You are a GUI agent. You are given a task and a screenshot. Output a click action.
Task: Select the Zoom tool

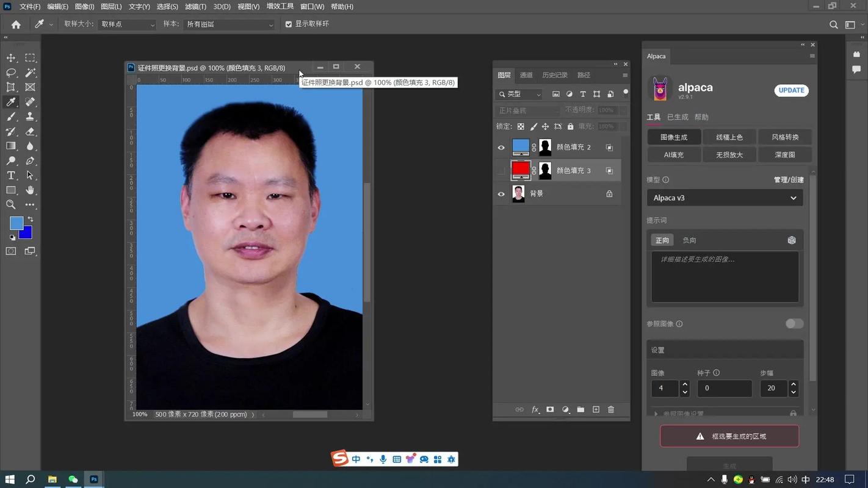tap(10, 204)
